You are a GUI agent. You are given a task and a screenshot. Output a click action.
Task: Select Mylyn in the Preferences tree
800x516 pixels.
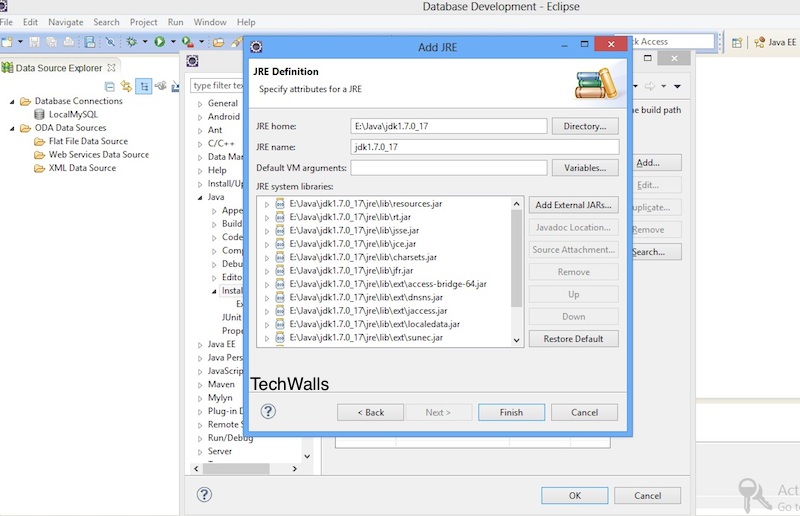click(220, 397)
